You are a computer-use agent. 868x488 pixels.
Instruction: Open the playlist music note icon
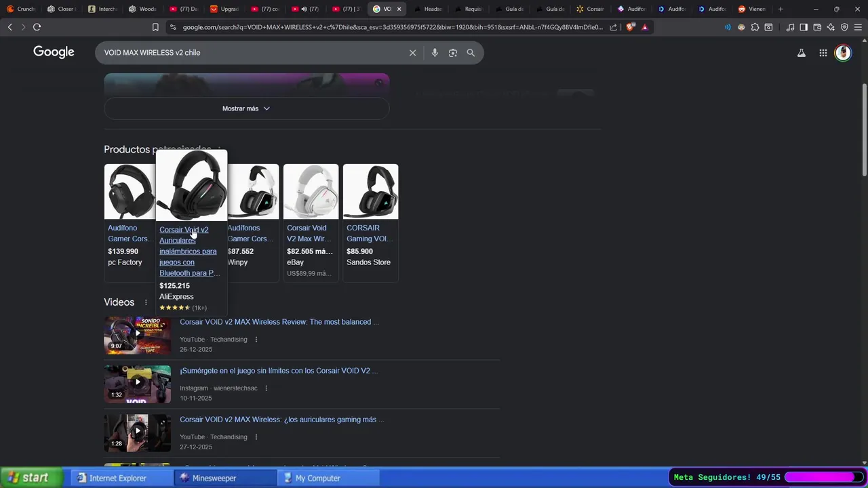(790, 27)
